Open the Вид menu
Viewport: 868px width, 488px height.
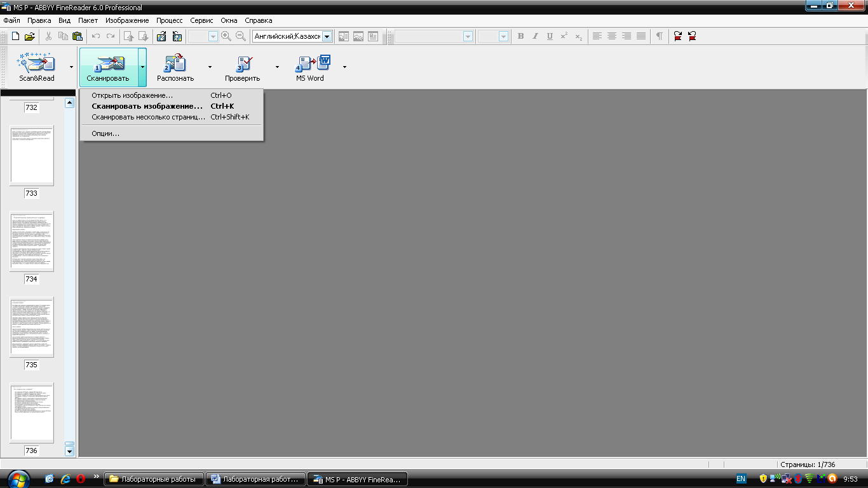pyautogui.click(x=64, y=20)
